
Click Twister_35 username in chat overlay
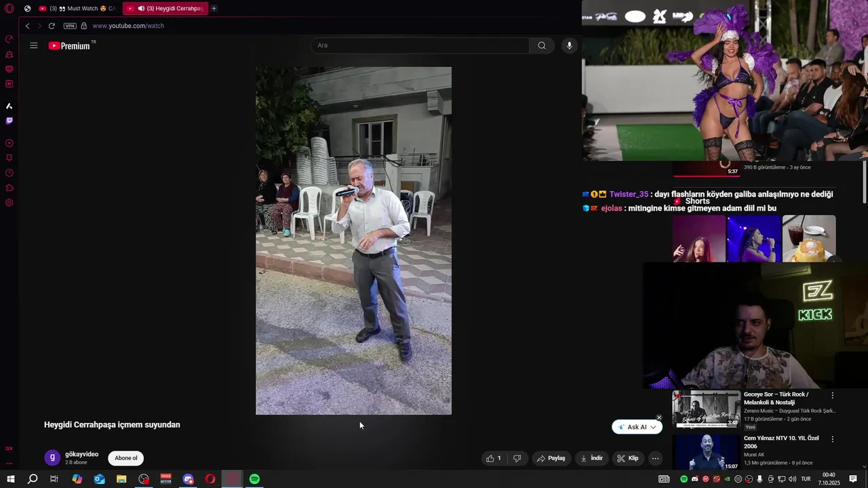(629, 195)
